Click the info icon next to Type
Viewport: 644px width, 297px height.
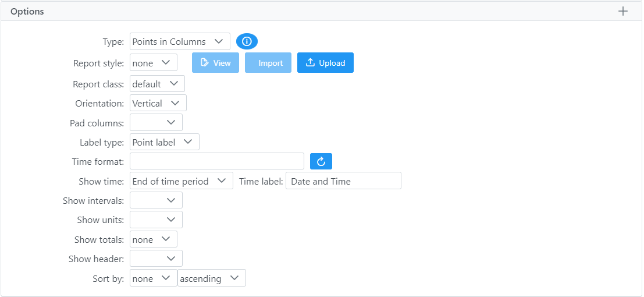(x=247, y=41)
